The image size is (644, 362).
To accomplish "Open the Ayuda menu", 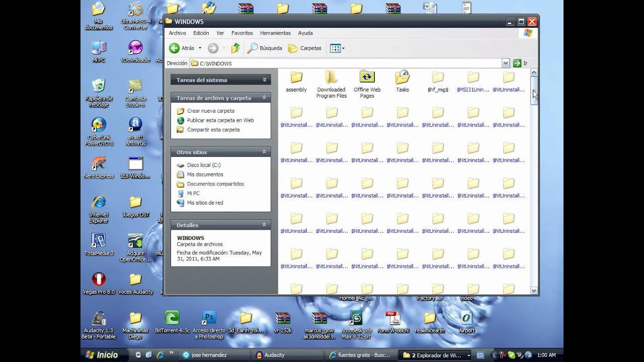I will (305, 33).
